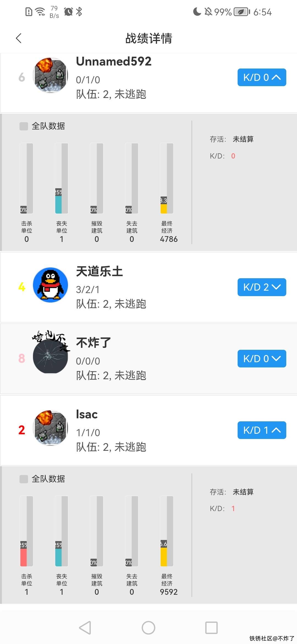The height and width of the screenshot is (644, 297).
Task: Collapse Isac's K/D 1 details
Action: 262,430
